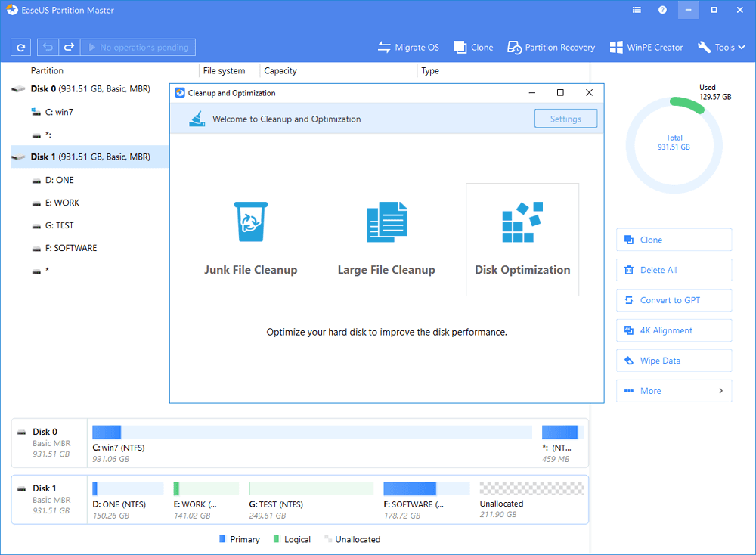Click the Junk File Cleanup trash icon
The image size is (756, 555).
[x=251, y=222]
